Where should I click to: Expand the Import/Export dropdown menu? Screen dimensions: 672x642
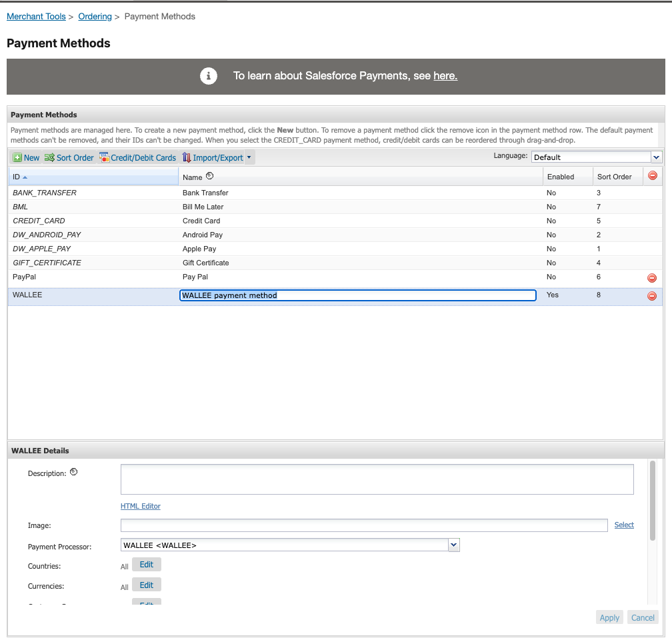[x=249, y=158]
